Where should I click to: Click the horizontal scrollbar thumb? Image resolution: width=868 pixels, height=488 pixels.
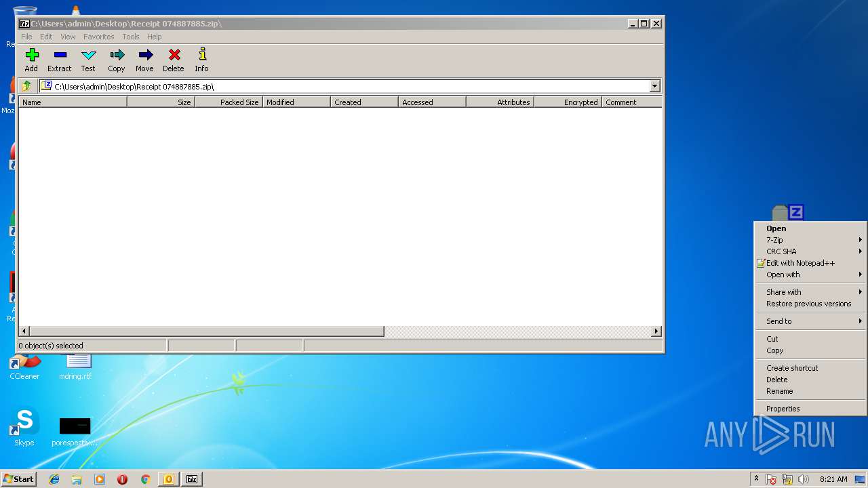207,331
